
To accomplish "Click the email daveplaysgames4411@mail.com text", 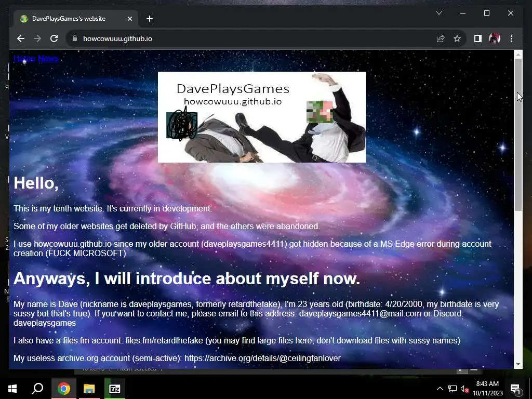I will [x=360, y=313].
